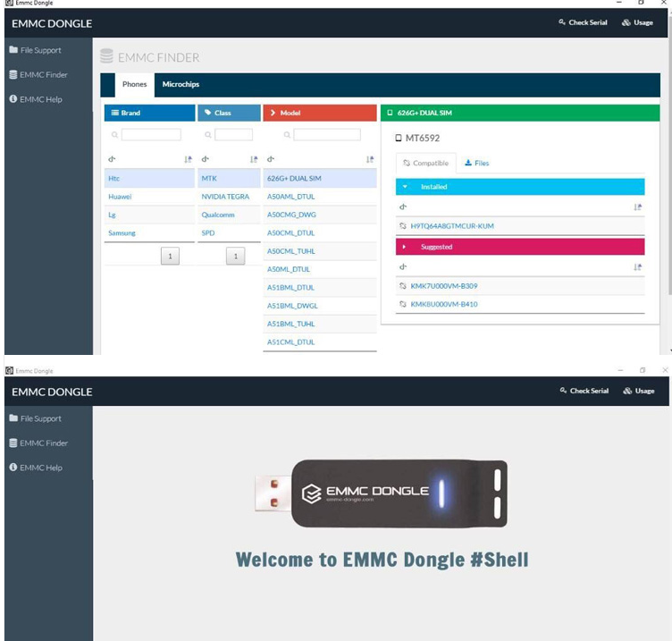This screenshot has height=641, width=672.
Task: Click the Suggested list sort icon
Action: click(638, 267)
